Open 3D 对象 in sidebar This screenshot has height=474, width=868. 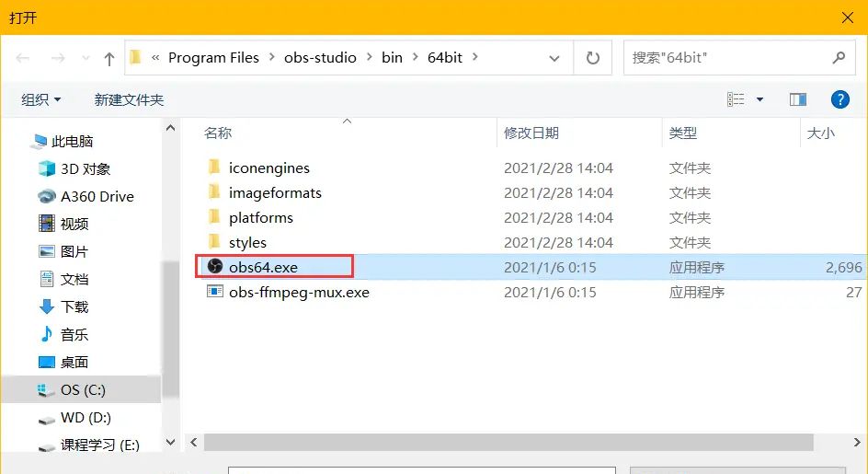pyautogui.click(x=86, y=169)
